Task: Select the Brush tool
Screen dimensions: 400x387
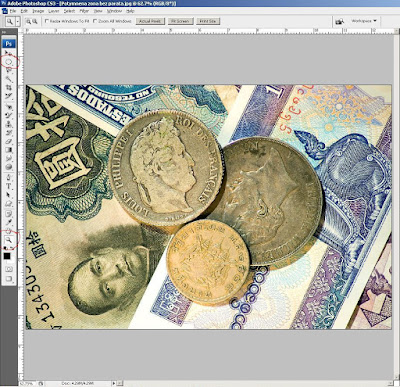Action: coord(9,116)
